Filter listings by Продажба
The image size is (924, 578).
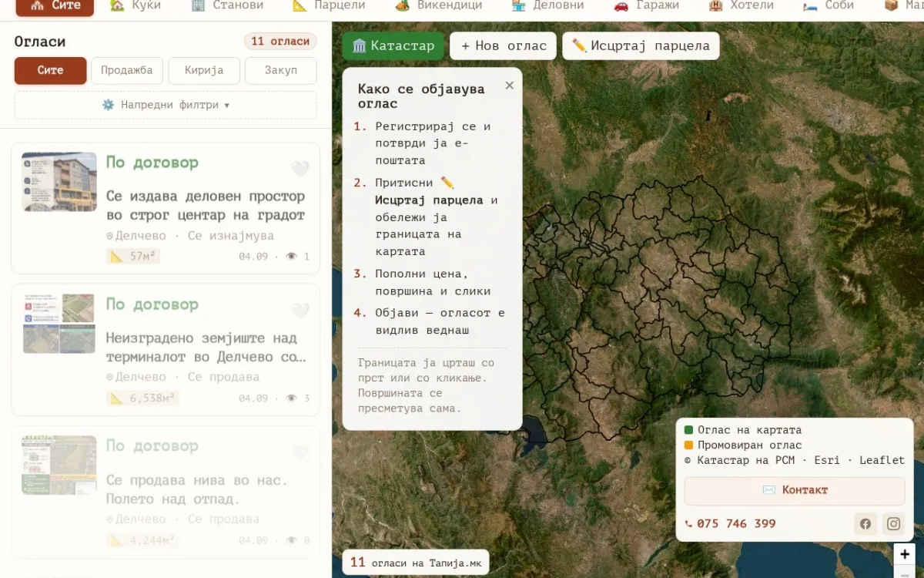pyautogui.click(x=127, y=70)
